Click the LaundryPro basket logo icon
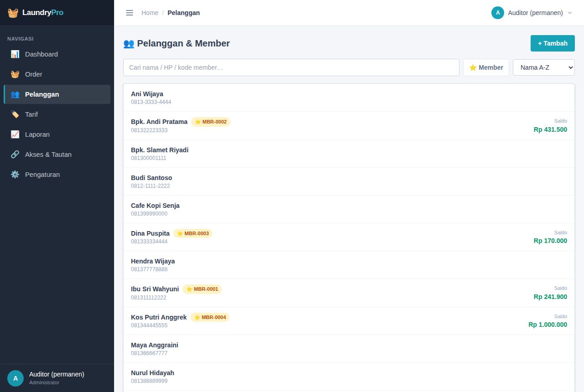The width and height of the screenshot is (584, 392). tap(13, 13)
